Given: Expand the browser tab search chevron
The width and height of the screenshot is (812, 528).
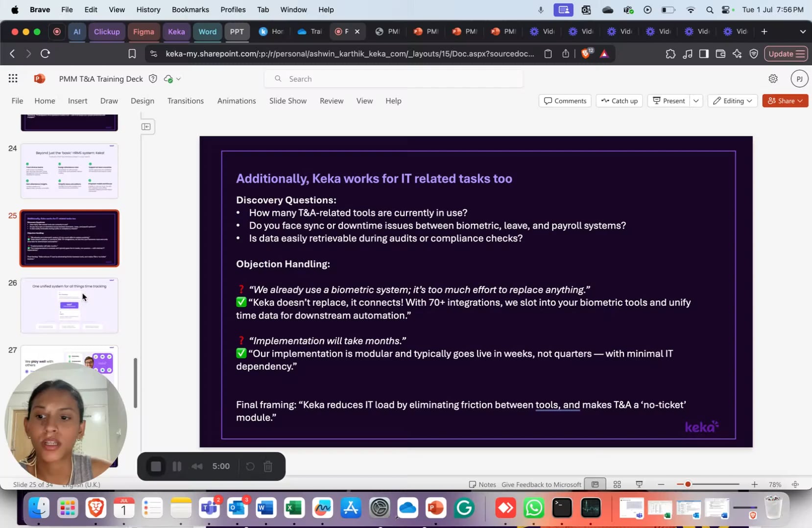Looking at the screenshot, I should [x=803, y=31].
